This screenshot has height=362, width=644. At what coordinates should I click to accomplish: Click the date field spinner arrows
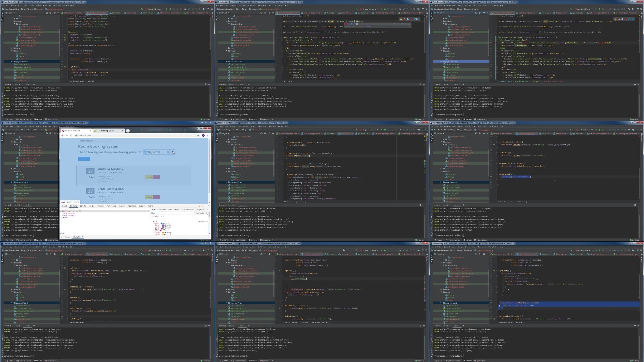tap(170, 152)
